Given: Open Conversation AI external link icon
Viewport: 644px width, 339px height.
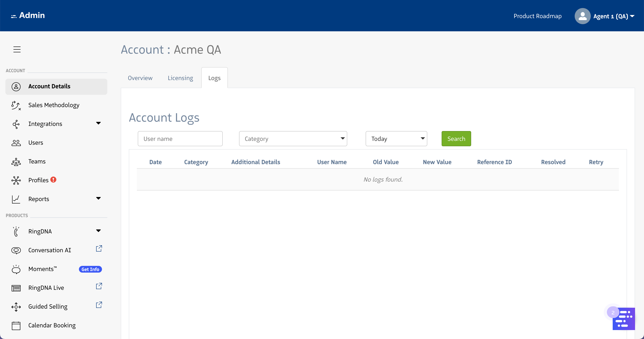Looking at the screenshot, I should click(99, 248).
